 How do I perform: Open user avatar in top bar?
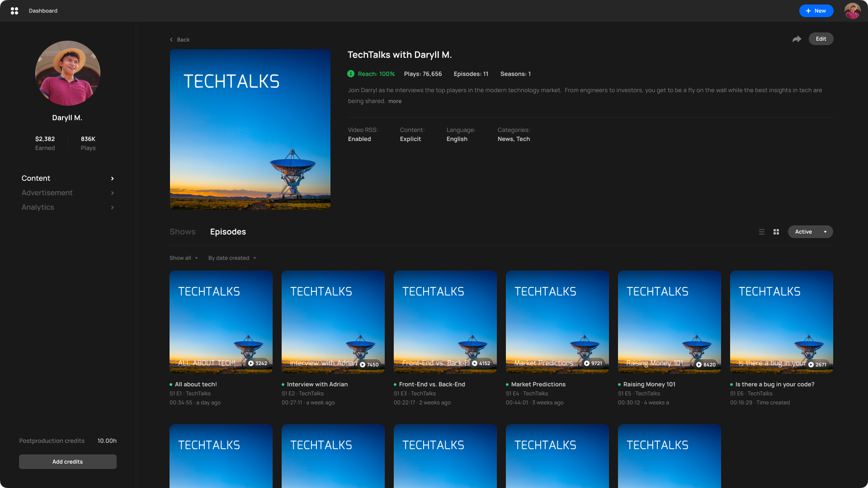(852, 11)
